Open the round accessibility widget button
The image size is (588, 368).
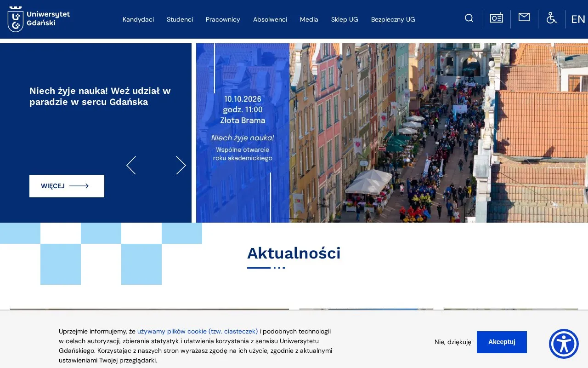564,344
